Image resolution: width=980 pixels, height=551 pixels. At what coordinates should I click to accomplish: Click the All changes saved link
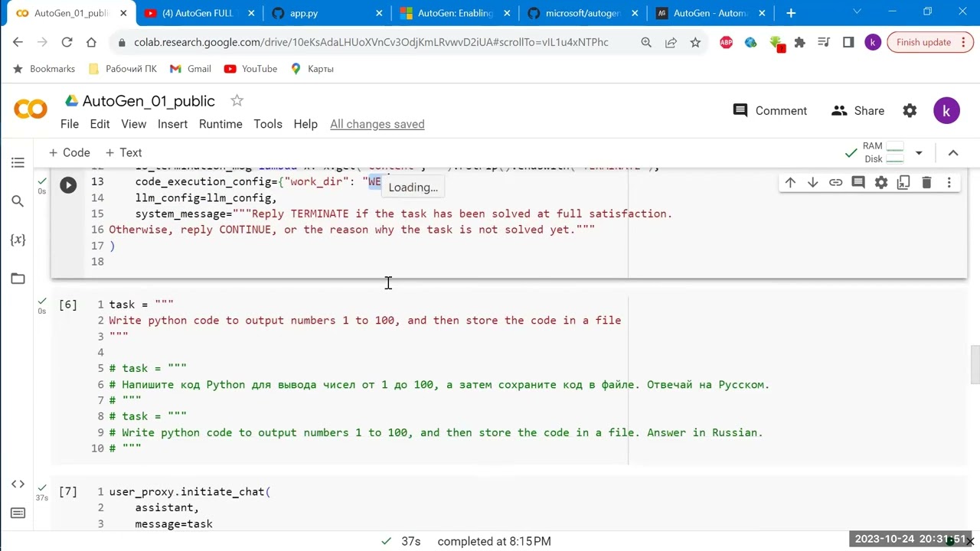tap(377, 124)
